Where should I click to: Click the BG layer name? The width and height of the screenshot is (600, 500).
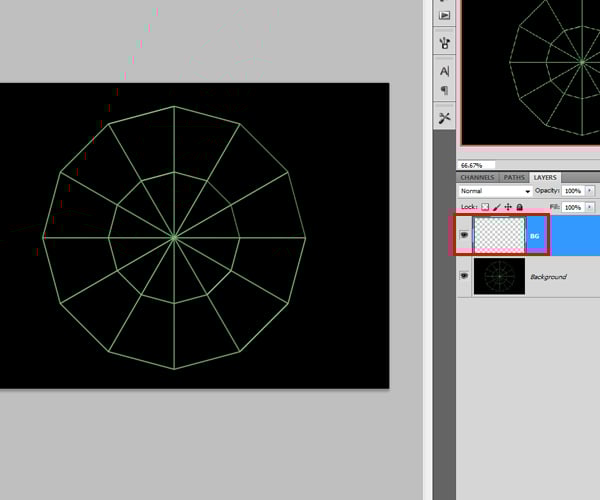pos(535,236)
